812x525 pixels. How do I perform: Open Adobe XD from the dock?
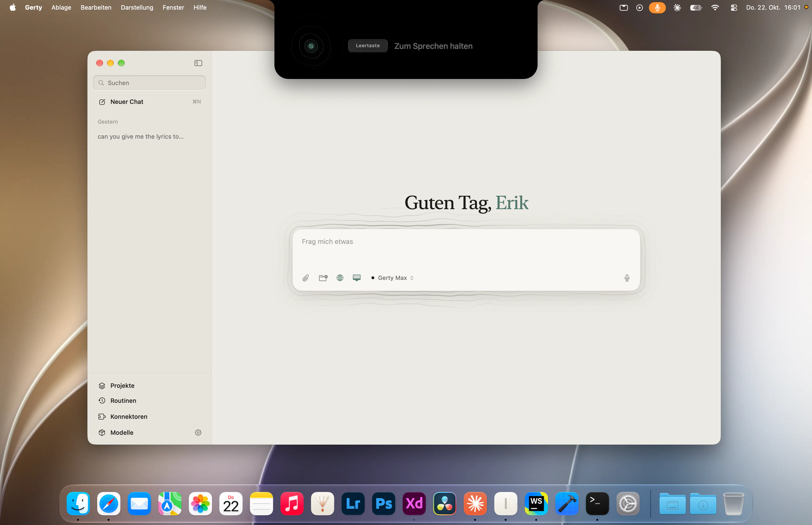414,504
